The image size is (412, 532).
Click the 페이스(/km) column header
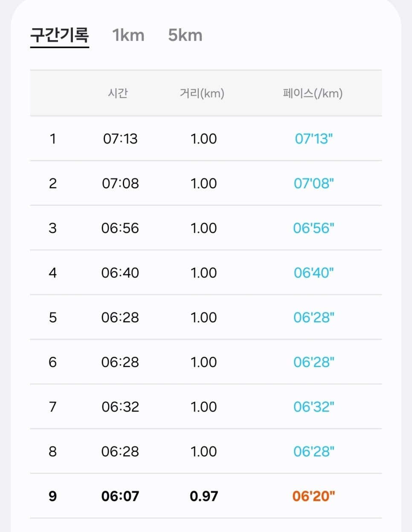tap(313, 93)
